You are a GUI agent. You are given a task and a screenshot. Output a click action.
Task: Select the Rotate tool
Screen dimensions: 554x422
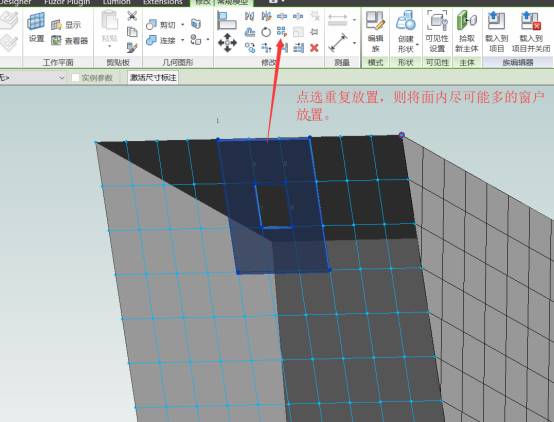(x=266, y=32)
